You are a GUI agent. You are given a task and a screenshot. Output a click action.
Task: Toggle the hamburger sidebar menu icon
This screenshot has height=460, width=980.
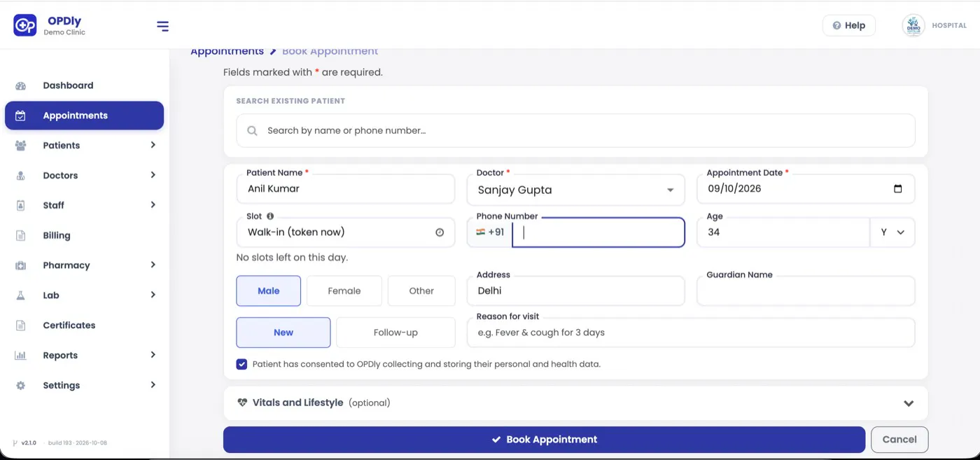click(162, 27)
